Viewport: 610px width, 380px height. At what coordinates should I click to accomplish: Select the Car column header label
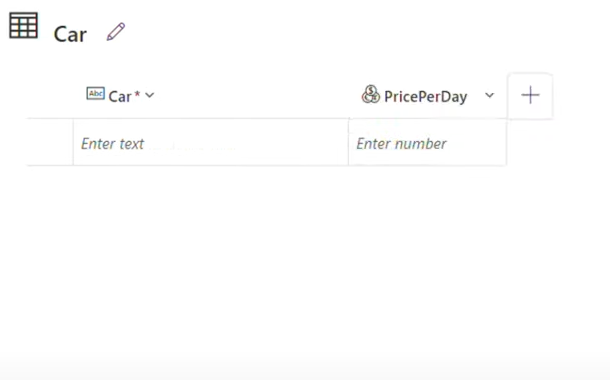pyautogui.click(x=120, y=96)
